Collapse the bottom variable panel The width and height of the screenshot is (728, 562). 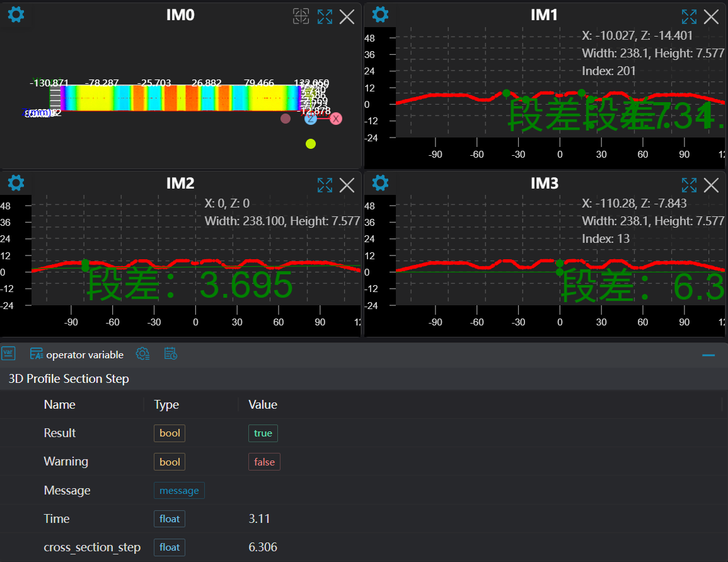(x=708, y=355)
